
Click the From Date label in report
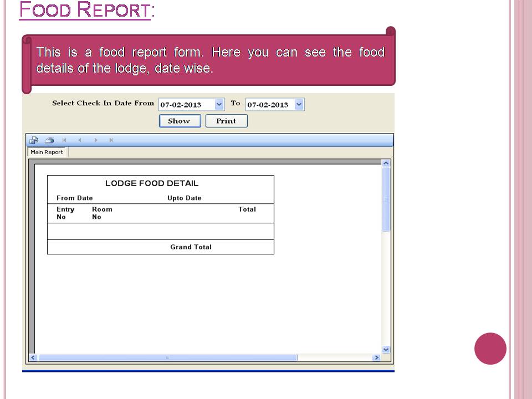[x=75, y=198]
